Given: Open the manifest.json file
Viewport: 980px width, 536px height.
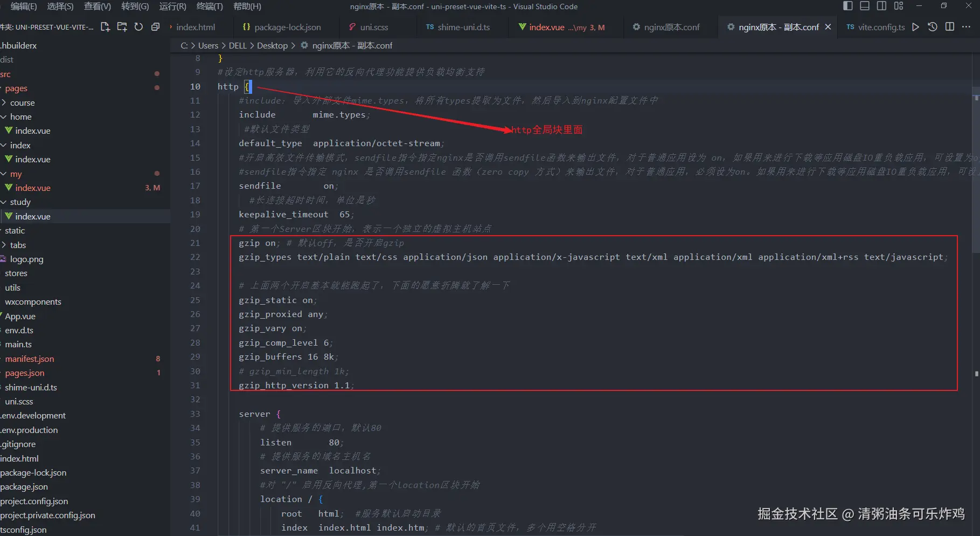Looking at the screenshot, I should [30, 359].
